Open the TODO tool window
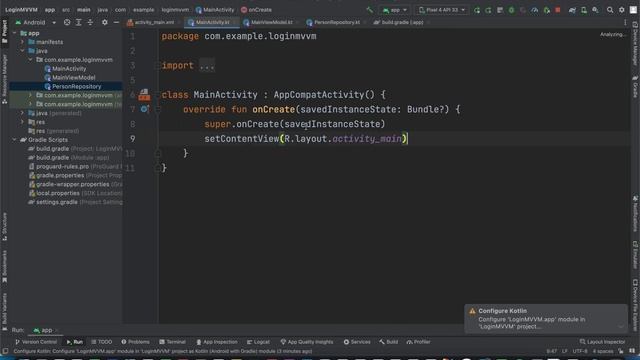640x360 pixels. (x=102, y=342)
